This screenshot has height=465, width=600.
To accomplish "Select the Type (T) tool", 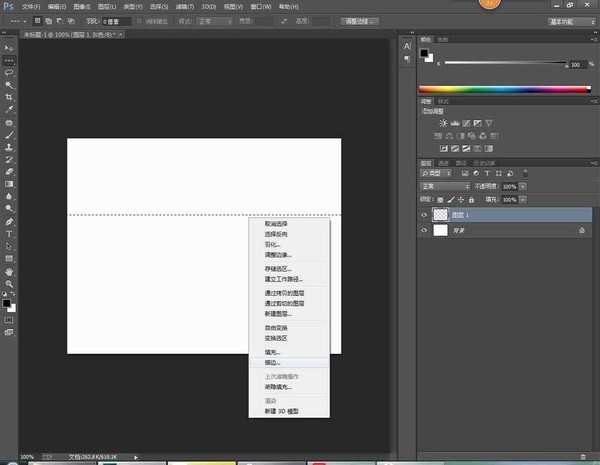I will click(x=9, y=233).
